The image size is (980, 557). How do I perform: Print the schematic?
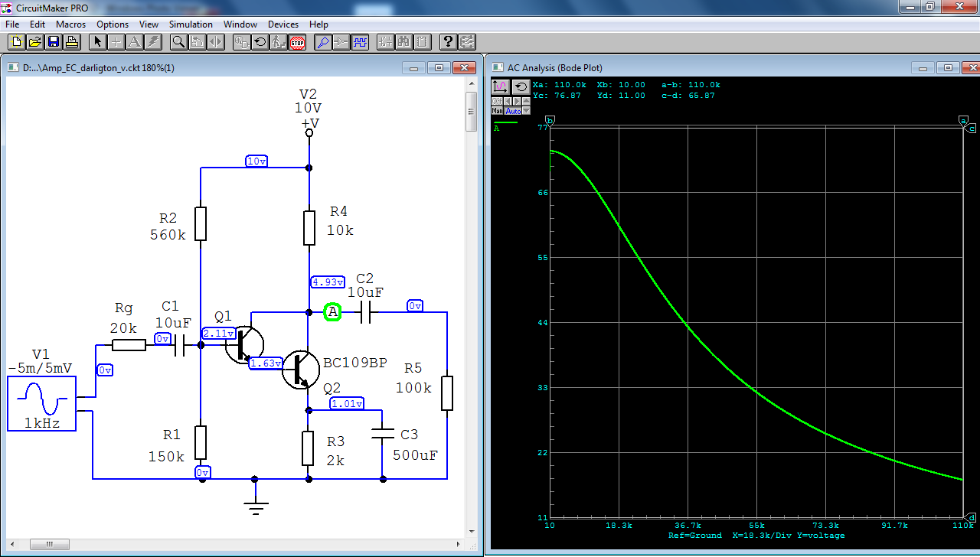tap(72, 42)
